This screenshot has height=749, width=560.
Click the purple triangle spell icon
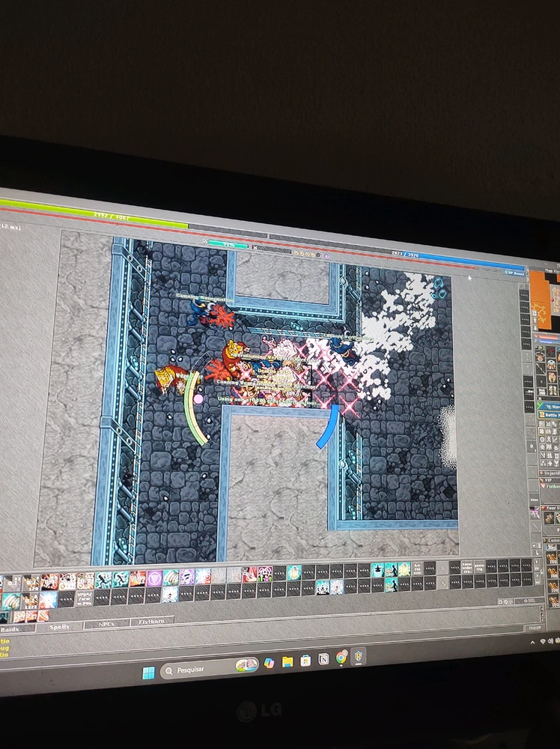[x=154, y=578]
